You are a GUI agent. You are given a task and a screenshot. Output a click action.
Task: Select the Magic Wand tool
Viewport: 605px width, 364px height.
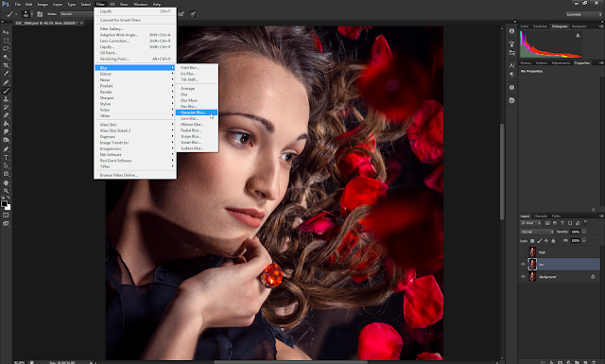click(x=6, y=57)
